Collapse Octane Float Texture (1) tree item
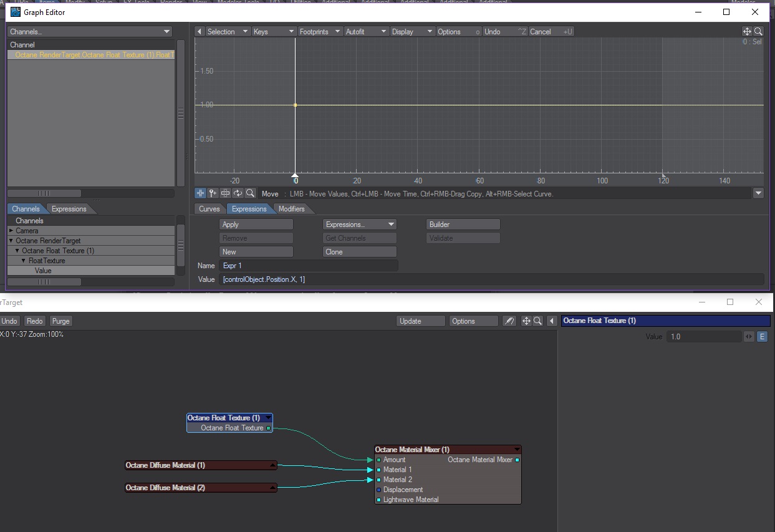Image resolution: width=775 pixels, height=532 pixels. [x=17, y=251]
